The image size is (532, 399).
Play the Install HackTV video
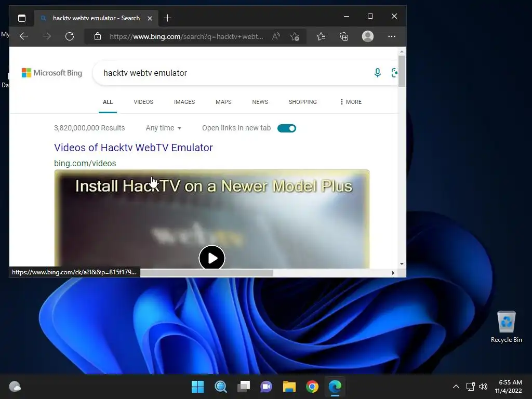coord(212,258)
